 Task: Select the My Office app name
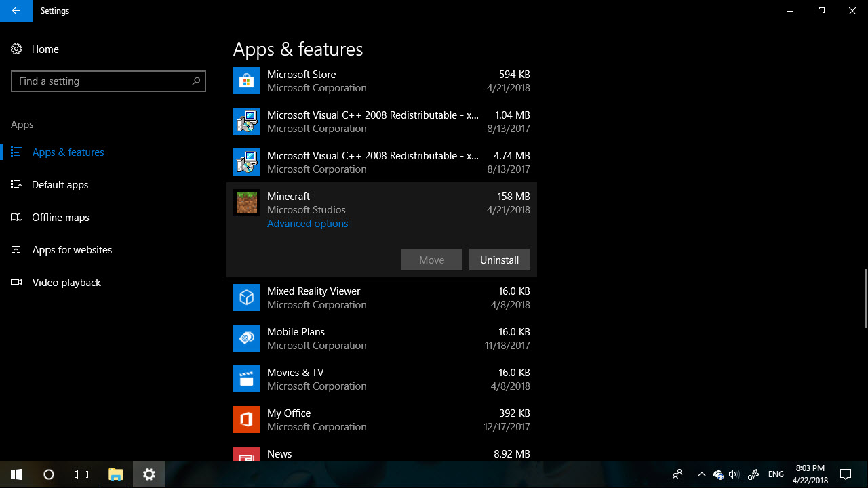pyautogui.click(x=289, y=413)
